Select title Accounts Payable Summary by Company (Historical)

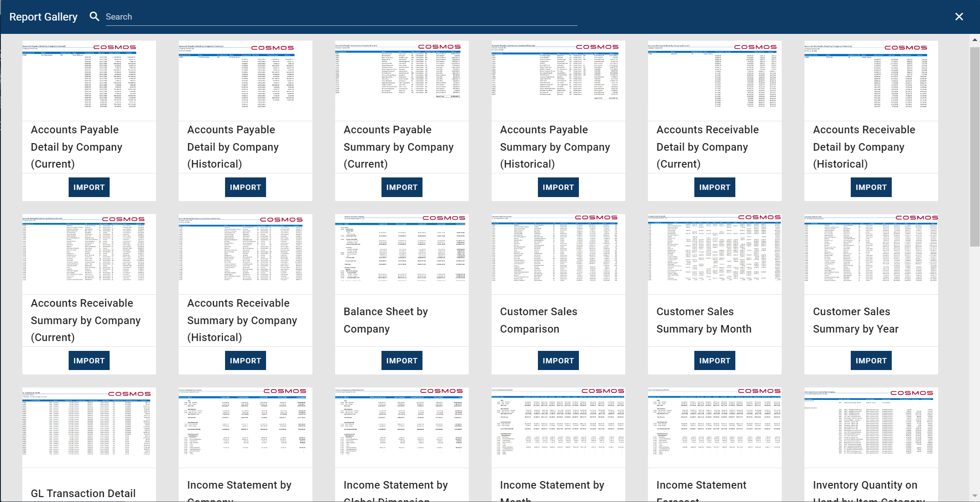[555, 147]
